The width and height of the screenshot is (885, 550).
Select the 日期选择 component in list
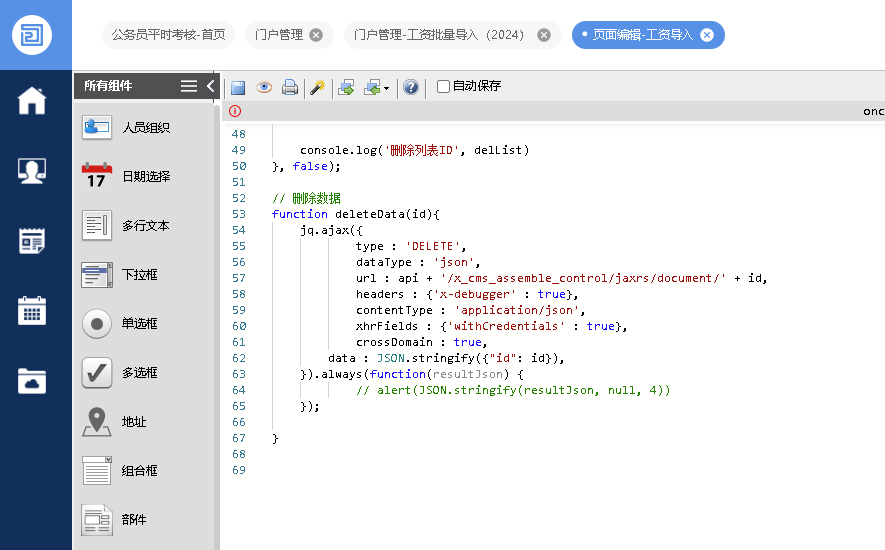(146, 177)
